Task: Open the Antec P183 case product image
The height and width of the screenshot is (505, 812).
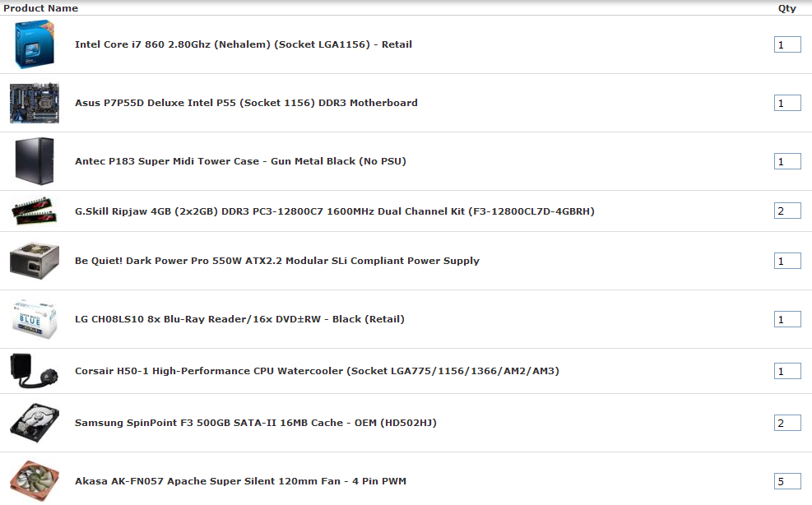Action: click(x=35, y=161)
